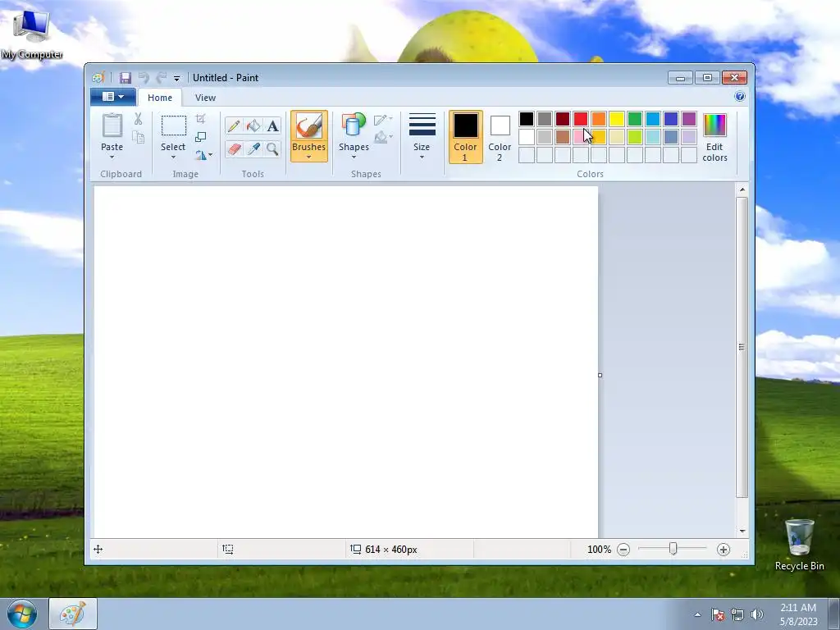This screenshot has width=840, height=630.
Task: Activate Color 2 background selector
Action: click(500, 137)
